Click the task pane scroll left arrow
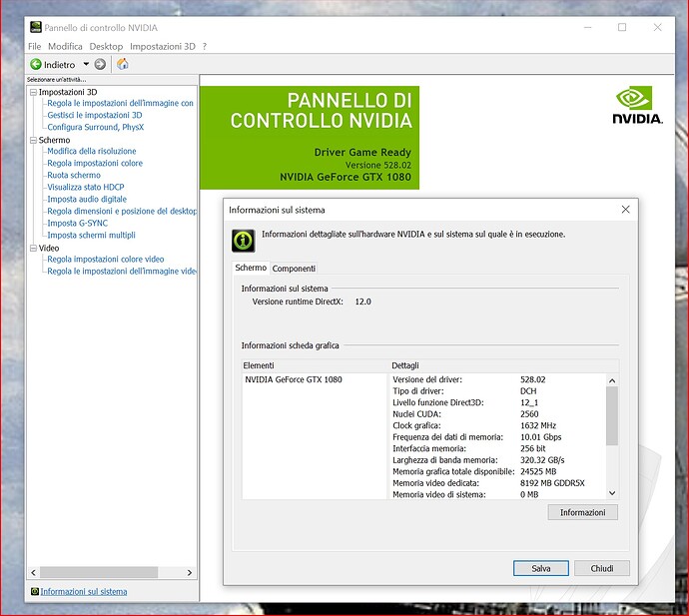 33,572
